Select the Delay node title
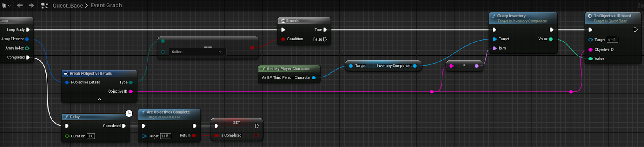The height and width of the screenshot is (147, 644). click(74, 117)
